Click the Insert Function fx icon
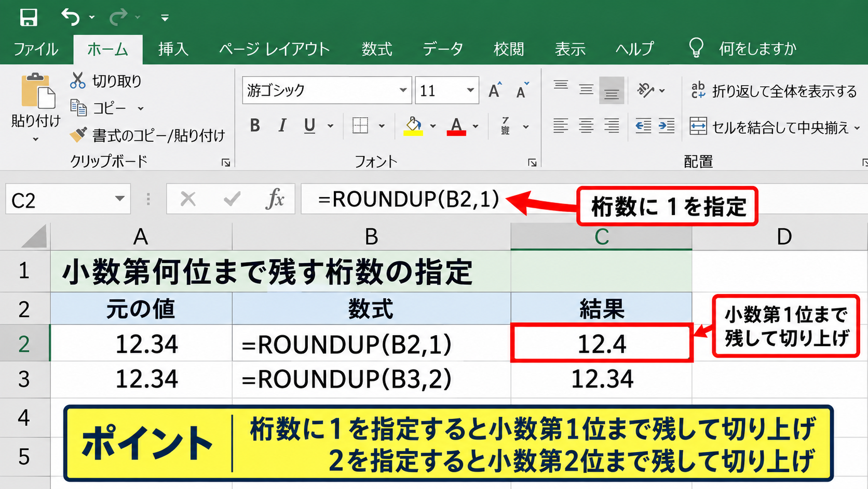Screen dimensions: 868x489 coord(275,199)
